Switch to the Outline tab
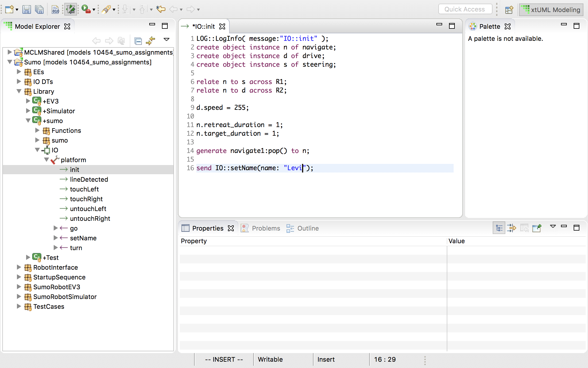The image size is (588, 368). (302, 228)
